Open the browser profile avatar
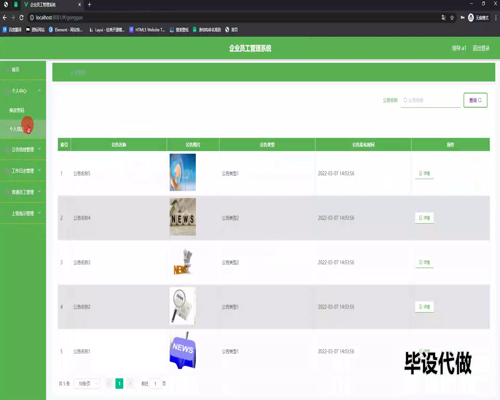Viewport: 500px width, 400px height. (x=471, y=18)
